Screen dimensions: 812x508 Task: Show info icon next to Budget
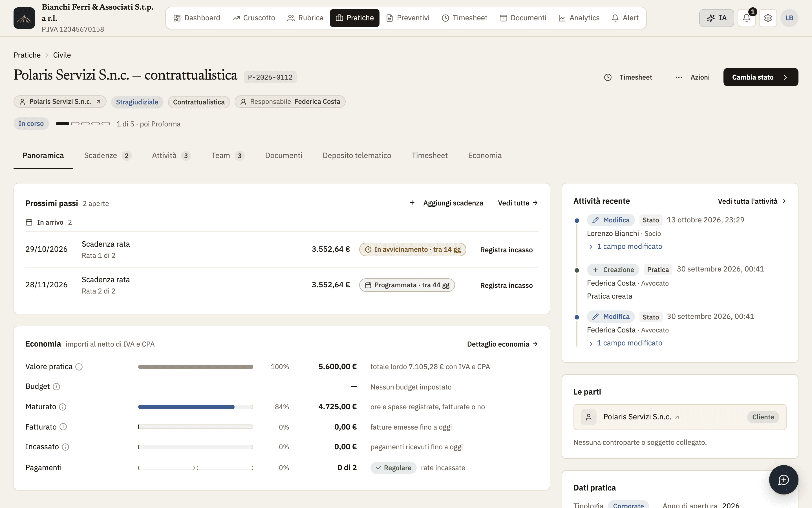[56, 387]
